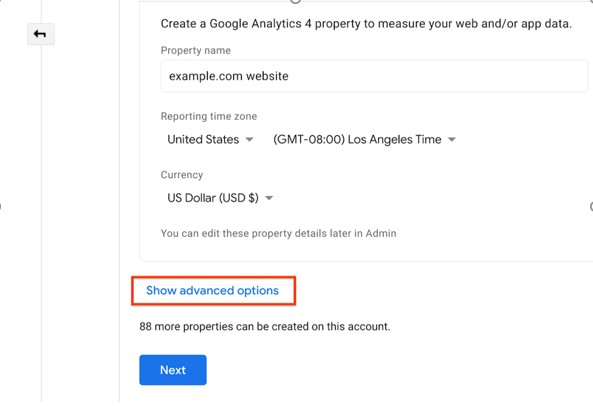The height and width of the screenshot is (406, 593).
Task: Click the small handle at left edge
Action: (1, 206)
